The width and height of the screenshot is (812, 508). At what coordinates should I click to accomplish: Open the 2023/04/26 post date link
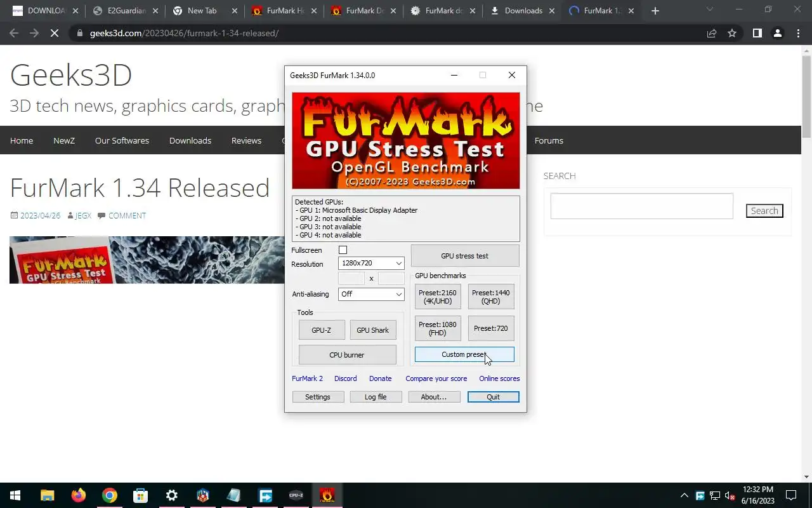(40, 216)
